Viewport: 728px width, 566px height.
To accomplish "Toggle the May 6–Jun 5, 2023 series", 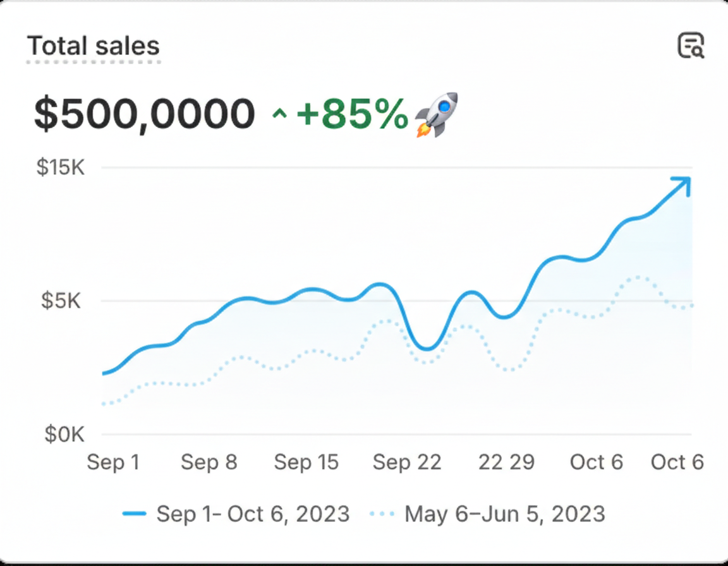I will click(504, 514).
